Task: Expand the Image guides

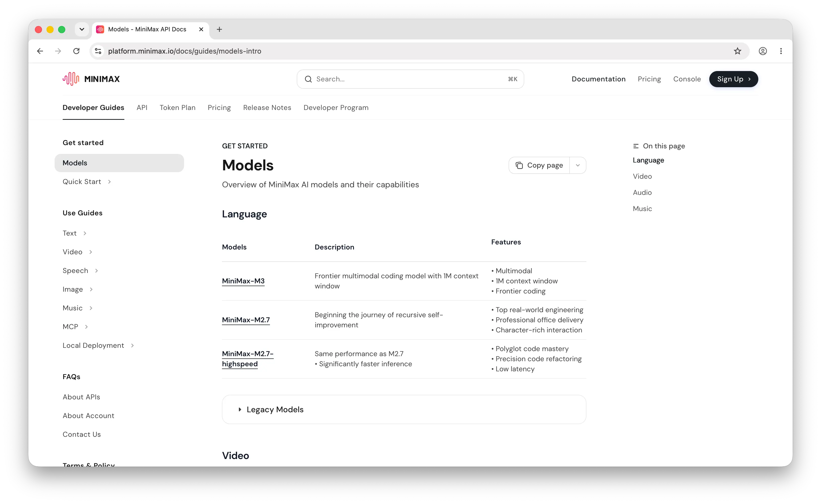Action: point(91,289)
